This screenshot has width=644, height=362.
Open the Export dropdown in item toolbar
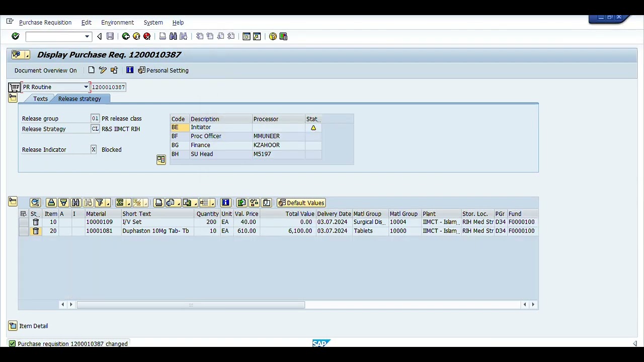(x=195, y=203)
